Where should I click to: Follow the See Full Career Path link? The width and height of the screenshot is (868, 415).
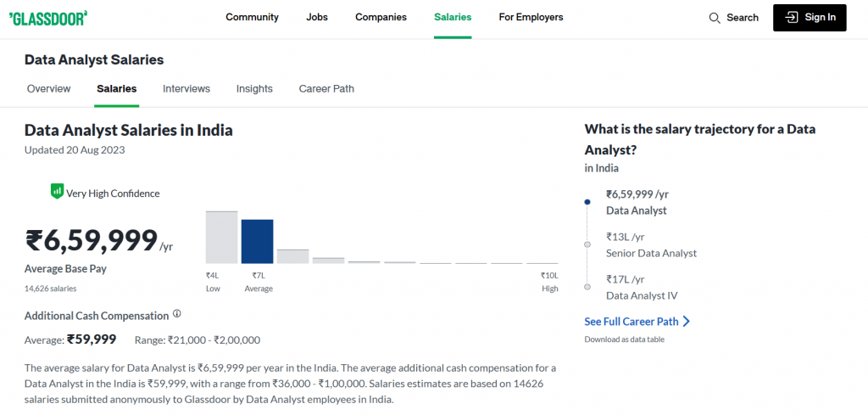[x=631, y=322]
